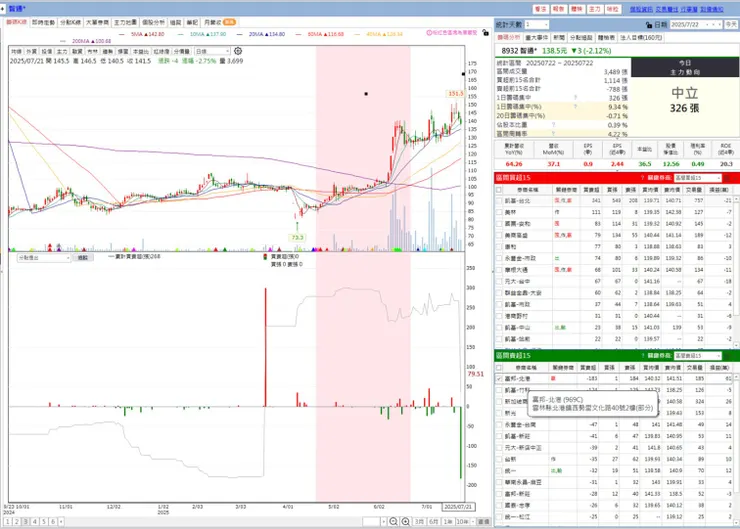Set chart range to 6月
740x529 pixels.
433,521
